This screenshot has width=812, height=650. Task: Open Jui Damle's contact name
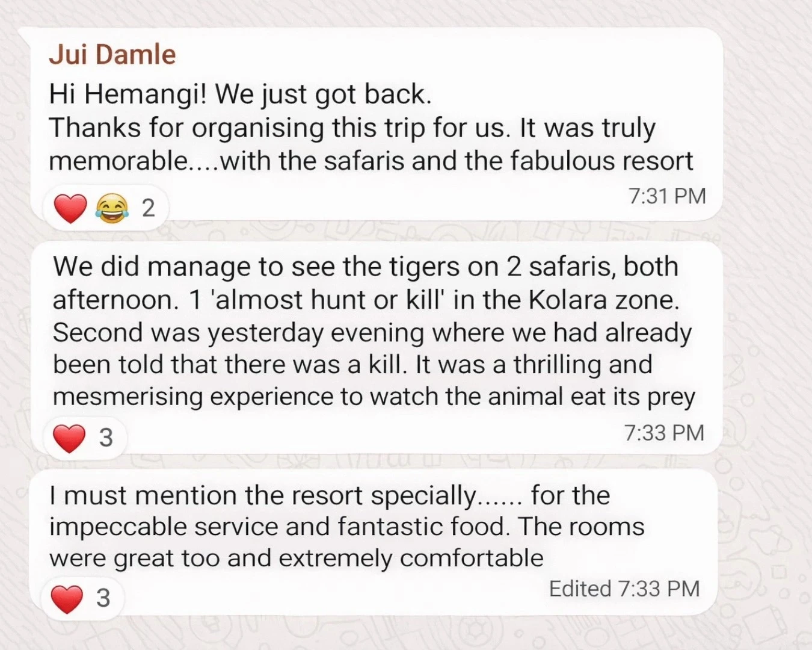coord(112,55)
